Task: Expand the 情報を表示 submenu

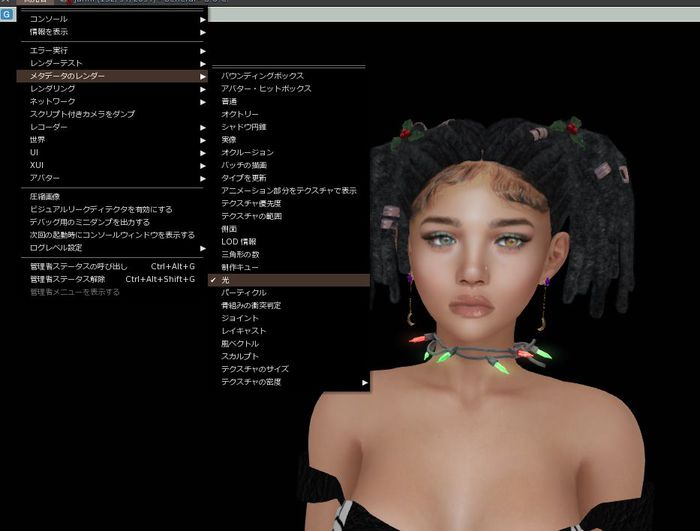Action: (112, 32)
